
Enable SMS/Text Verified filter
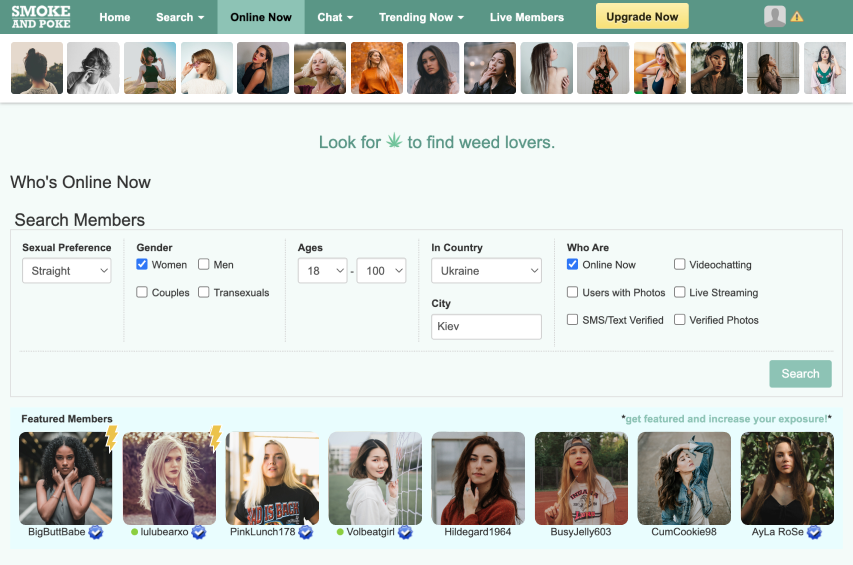572,319
